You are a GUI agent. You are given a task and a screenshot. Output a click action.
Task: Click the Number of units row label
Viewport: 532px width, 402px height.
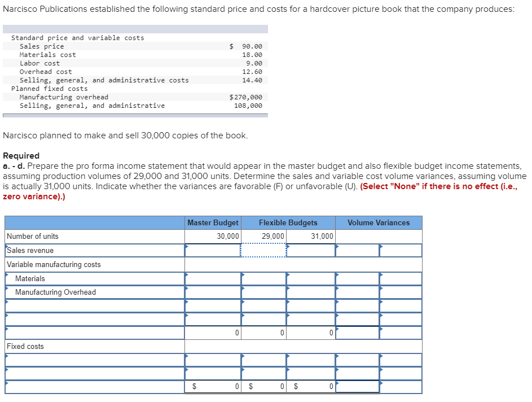point(33,237)
